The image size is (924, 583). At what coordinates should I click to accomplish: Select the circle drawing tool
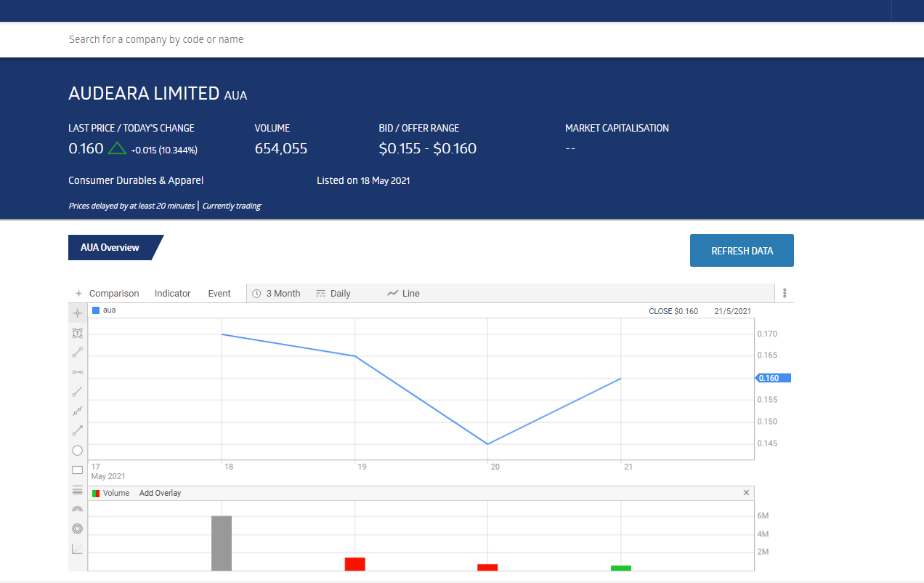pyautogui.click(x=78, y=451)
